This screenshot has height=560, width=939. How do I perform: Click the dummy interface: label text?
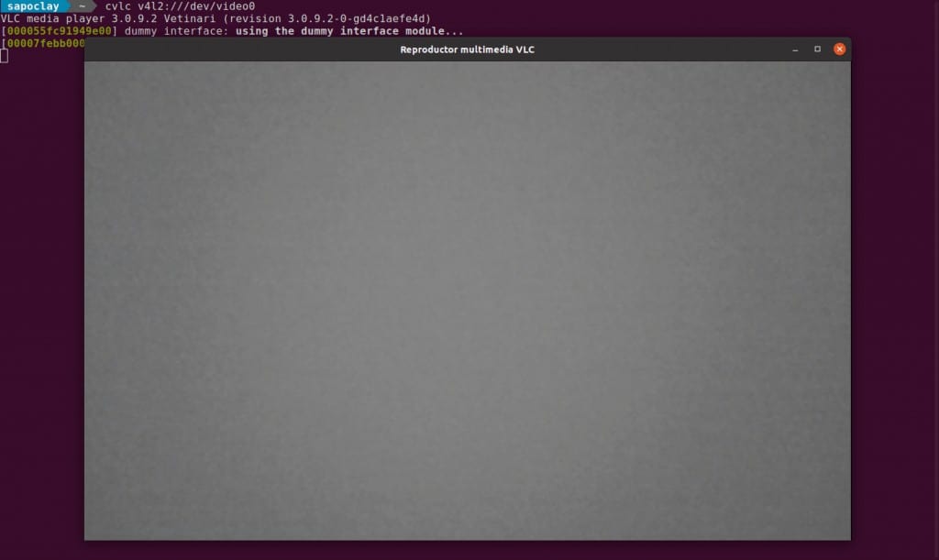[x=177, y=31]
